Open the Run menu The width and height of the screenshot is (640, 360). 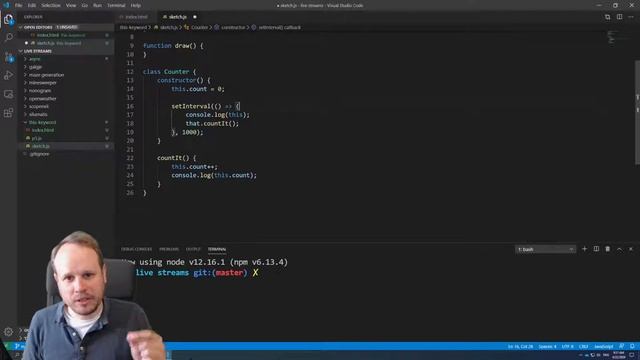[x=97, y=5]
